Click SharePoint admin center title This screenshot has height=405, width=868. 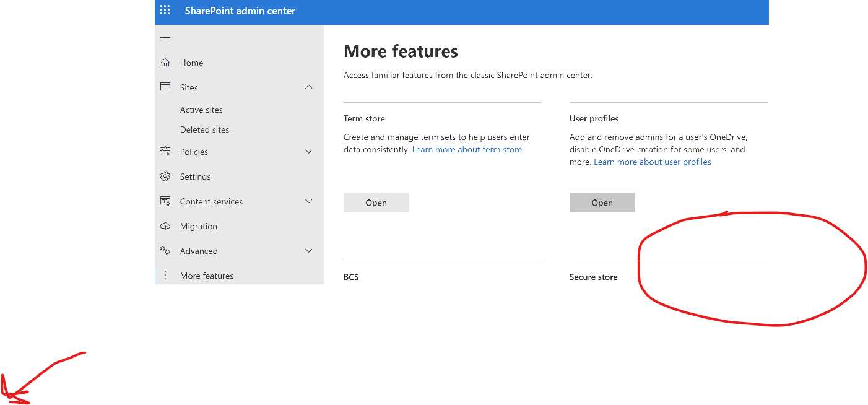click(x=240, y=11)
